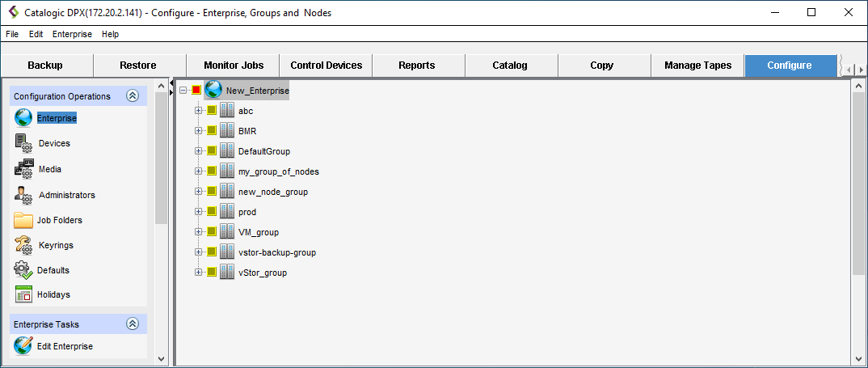Click the Devices icon in sidebar

pos(23,143)
